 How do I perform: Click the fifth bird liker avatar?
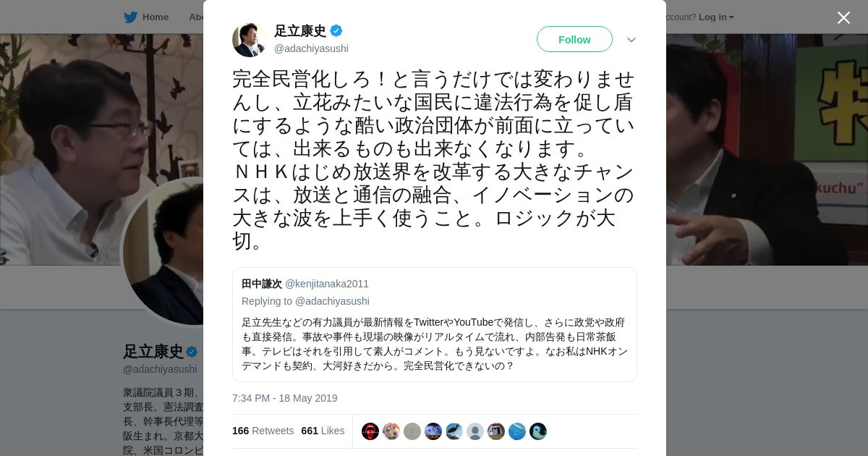tap(454, 431)
